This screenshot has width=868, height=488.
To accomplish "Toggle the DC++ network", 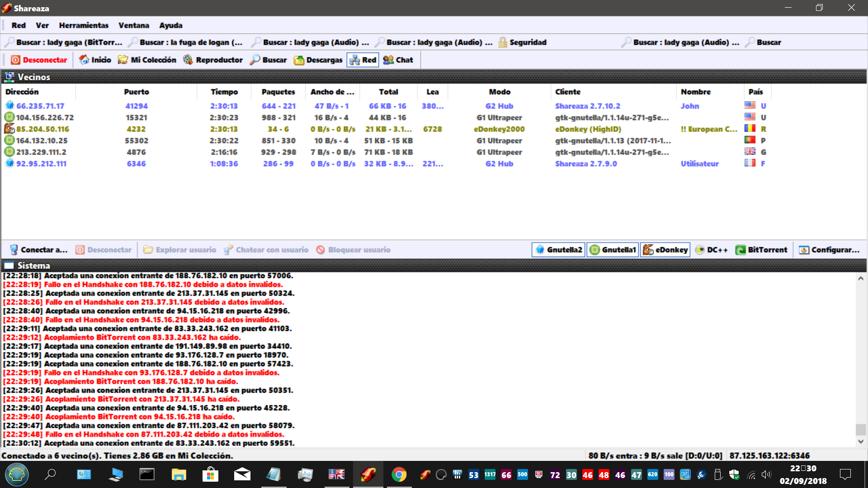I will coord(712,249).
